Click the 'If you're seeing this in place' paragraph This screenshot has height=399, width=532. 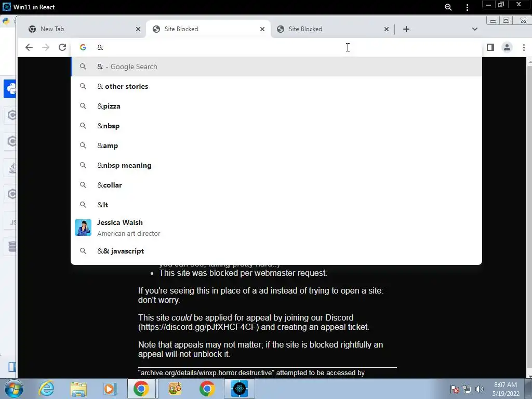pyautogui.click(x=261, y=295)
